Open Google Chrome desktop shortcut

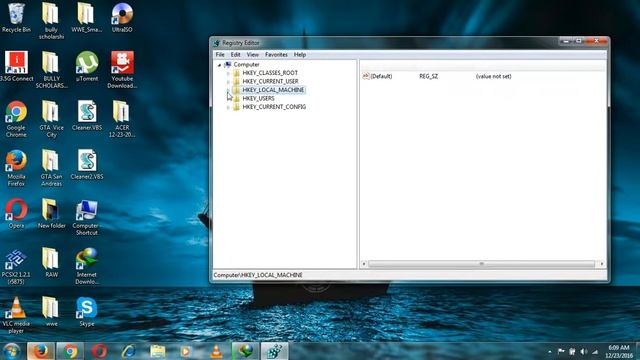(x=16, y=119)
